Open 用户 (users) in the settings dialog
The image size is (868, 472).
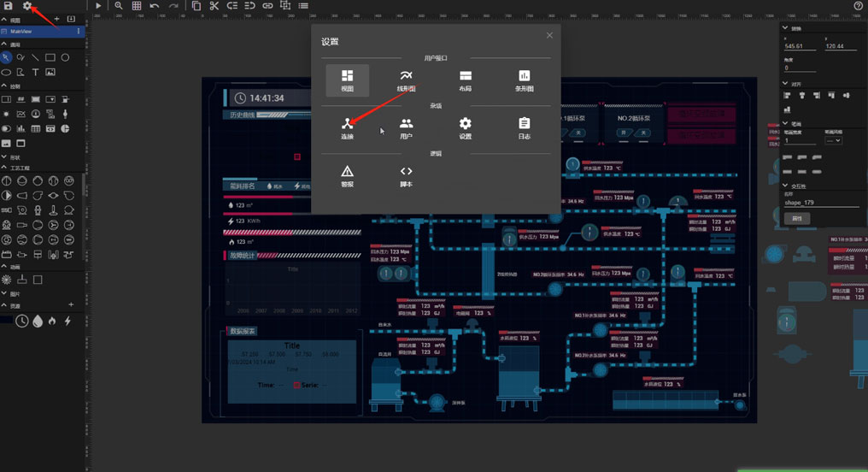pos(406,128)
